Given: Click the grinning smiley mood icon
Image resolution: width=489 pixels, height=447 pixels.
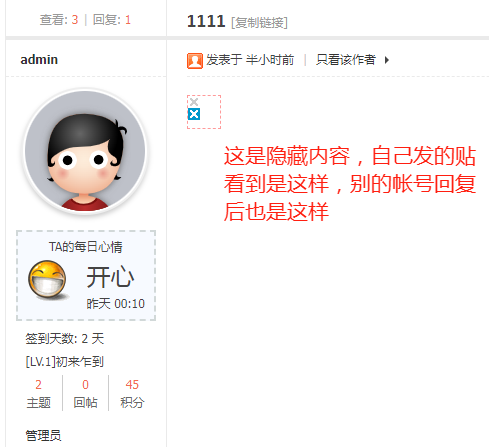Looking at the screenshot, I should coord(48,279).
